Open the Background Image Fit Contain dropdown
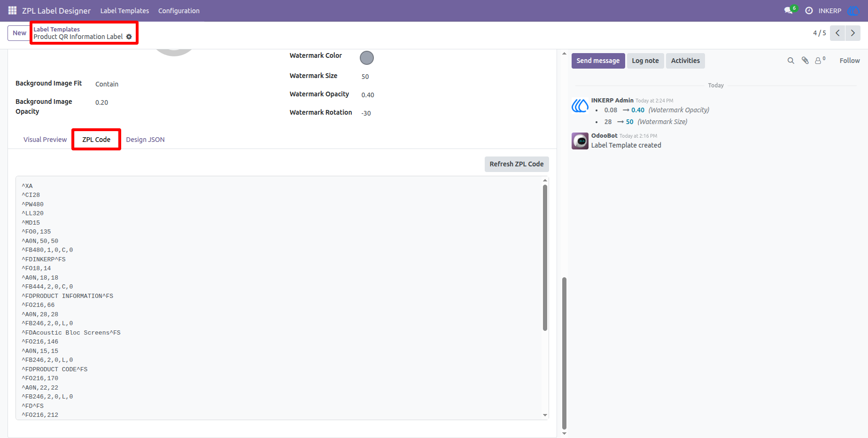Image resolution: width=868 pixels, height=438 pixels. [x=107, y=84]
